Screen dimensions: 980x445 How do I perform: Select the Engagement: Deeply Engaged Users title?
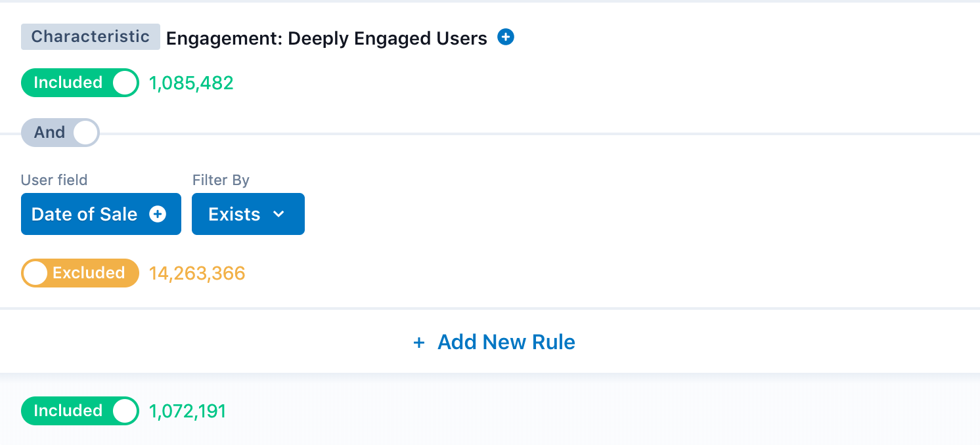[326, 39]
